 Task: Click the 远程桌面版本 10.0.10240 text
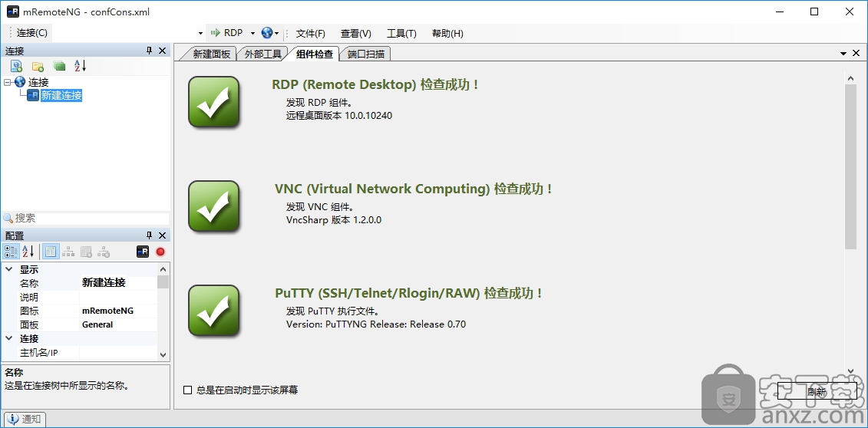pos(339,116)
